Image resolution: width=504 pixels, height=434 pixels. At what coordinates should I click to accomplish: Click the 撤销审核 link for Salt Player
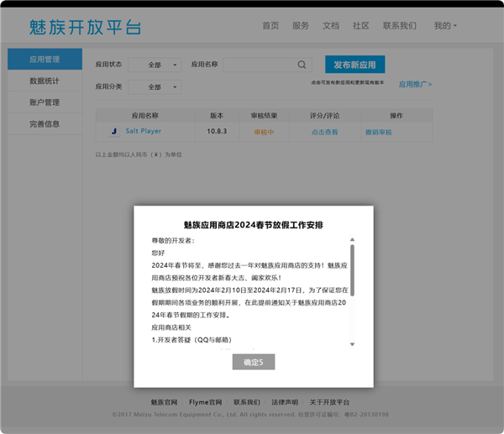pos(378,132)
